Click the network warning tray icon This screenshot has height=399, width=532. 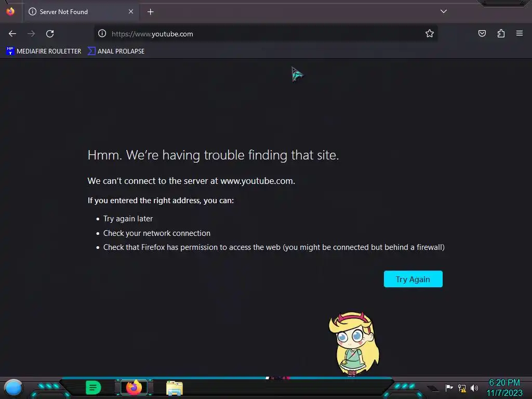click(462, 388)
